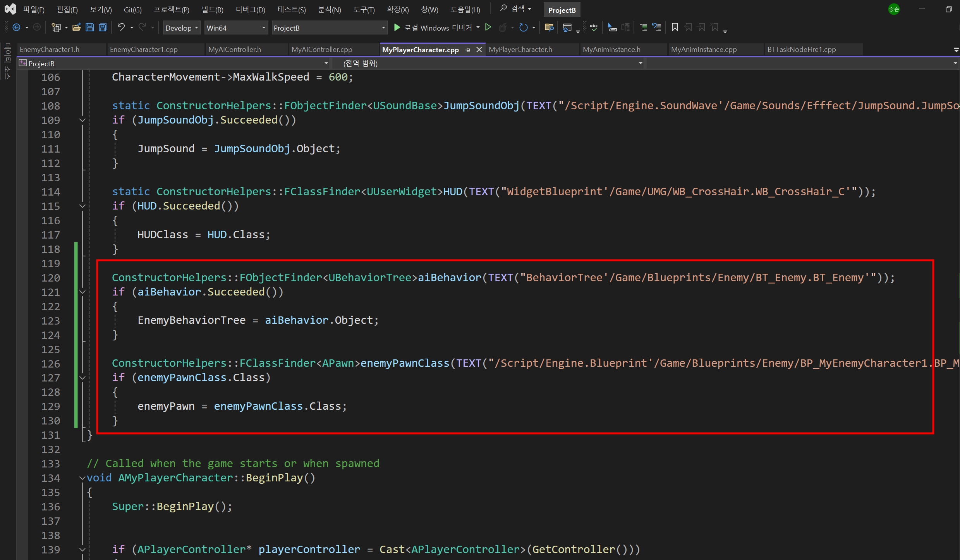The image size is (960, 560).
Task: Close the MyPlayerCharacter.cpp tab
Action: pos(479,50)
